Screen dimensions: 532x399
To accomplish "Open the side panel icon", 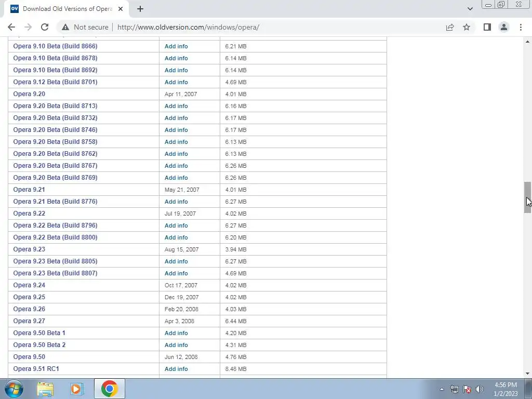I will [487, 27].
